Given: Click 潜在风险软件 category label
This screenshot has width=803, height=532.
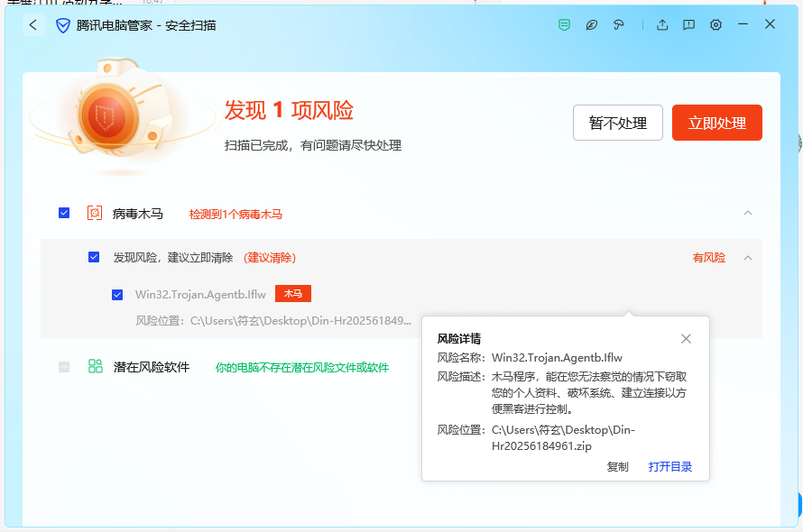Looking at the screenshot, I should tap(152, 367).
